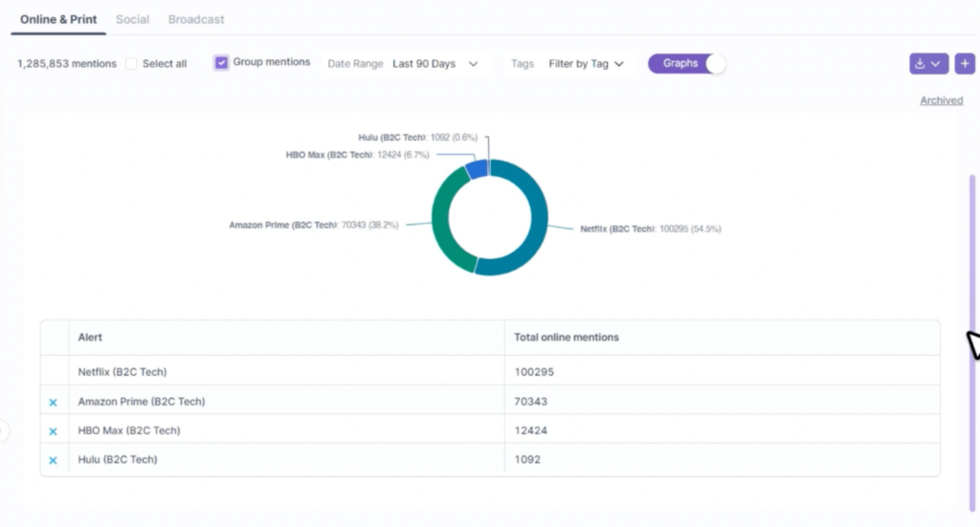
Task: Switch to the Social tab
Action: point(132,19)
